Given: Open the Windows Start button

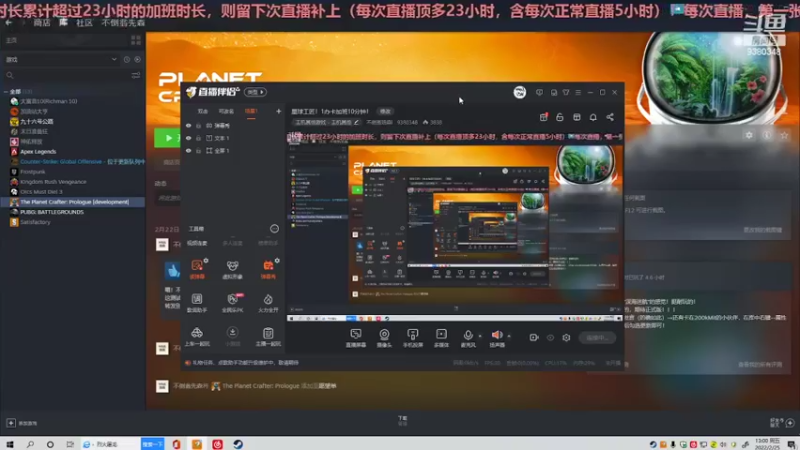Looking at the screenshot, I should 9,444.
